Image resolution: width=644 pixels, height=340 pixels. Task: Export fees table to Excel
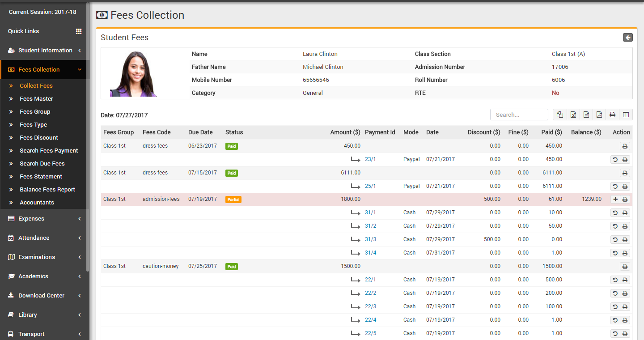coord(573,115)
